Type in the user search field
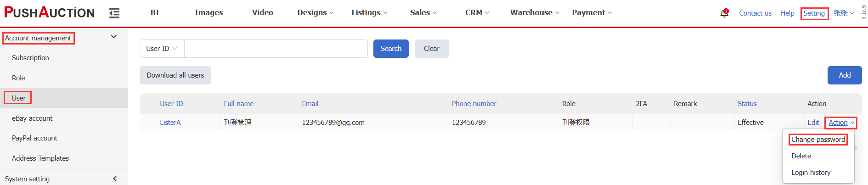This screenshot has height=185, width=868. 276,49
